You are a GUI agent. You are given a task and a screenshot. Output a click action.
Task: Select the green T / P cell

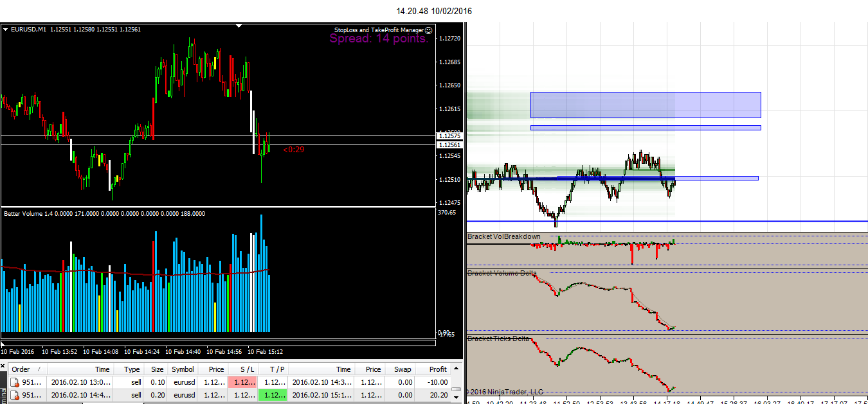click(273, 396)
